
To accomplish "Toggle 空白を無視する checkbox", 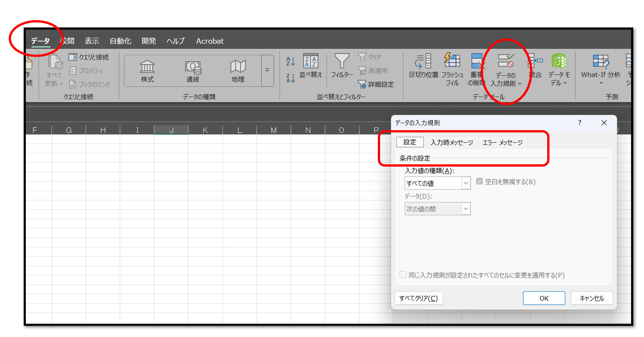I will point(480,182).
